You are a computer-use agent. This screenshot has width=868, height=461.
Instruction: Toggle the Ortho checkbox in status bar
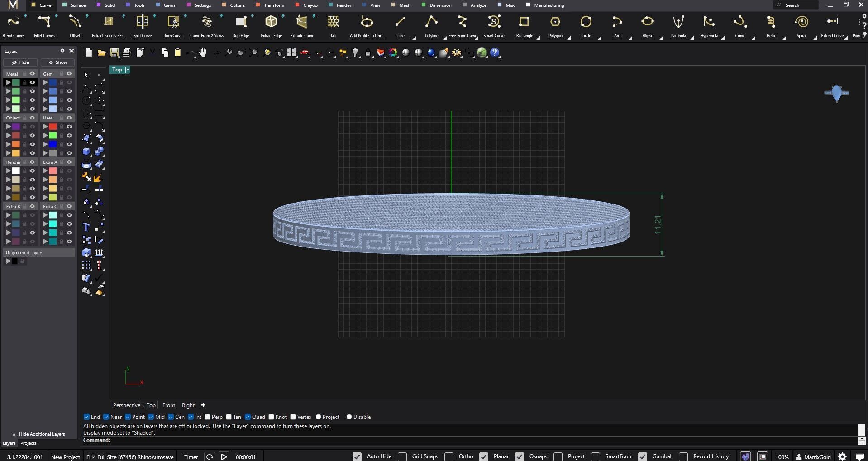449,456
